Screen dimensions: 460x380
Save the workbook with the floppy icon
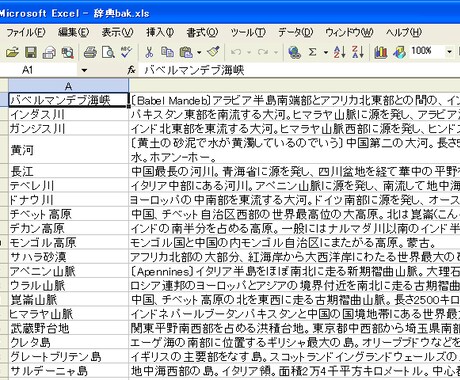click(31, 52)
